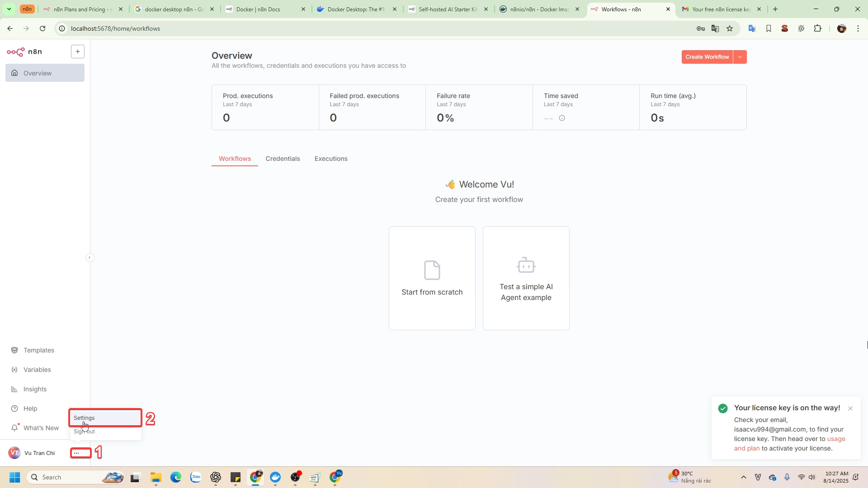Open ChatGPT app from the taskbar
The image size is (868, 488).
point(216,477)
